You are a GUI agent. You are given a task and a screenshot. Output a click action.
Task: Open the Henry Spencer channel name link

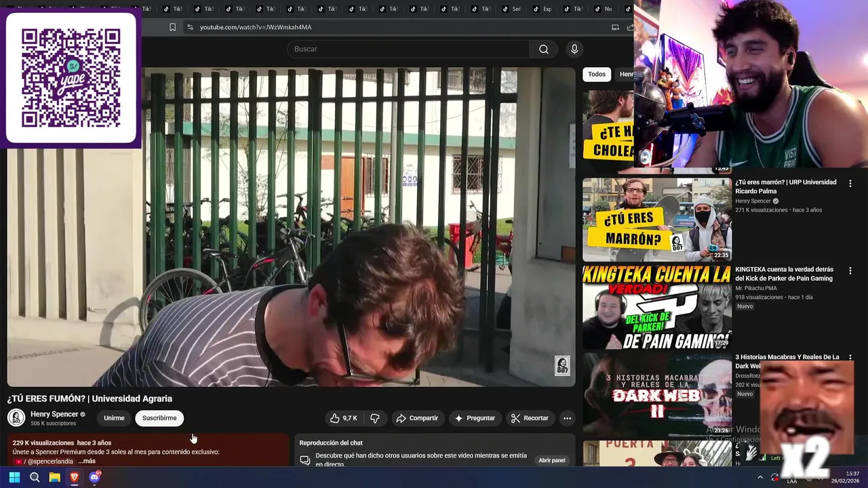pyautogui.click(x=54, y=414)
